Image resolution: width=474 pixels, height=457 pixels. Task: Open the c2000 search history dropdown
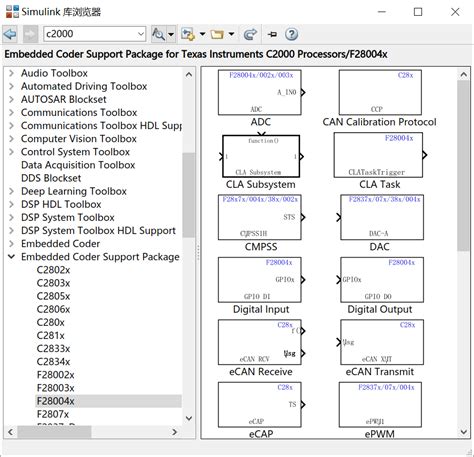pos(141,34)
